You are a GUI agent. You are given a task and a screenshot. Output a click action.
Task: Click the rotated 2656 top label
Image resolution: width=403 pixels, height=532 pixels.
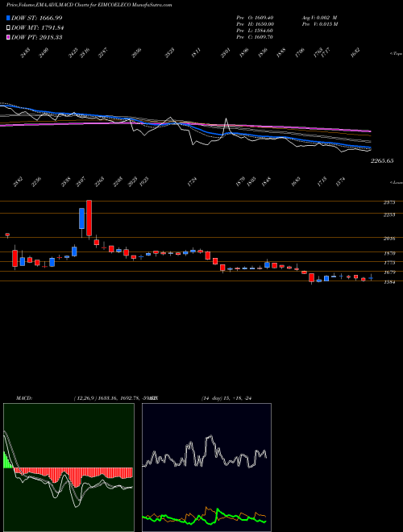[136, 53]
